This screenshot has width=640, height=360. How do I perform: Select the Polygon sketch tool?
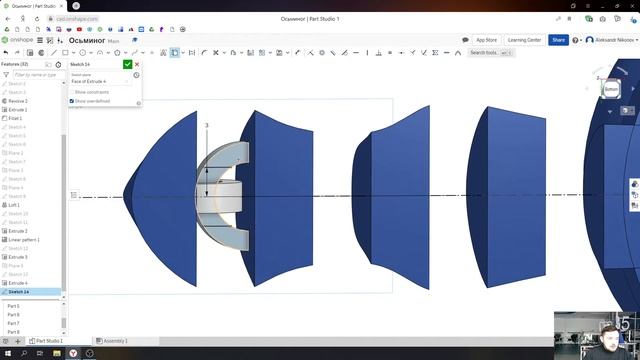click(117, 53)
